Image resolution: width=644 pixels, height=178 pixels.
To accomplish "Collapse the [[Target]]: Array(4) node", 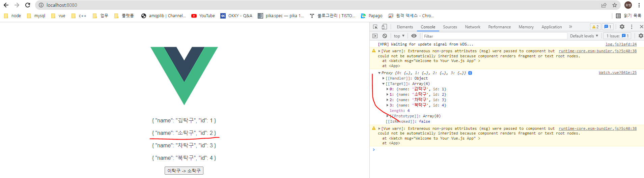I will click(383, 84).
